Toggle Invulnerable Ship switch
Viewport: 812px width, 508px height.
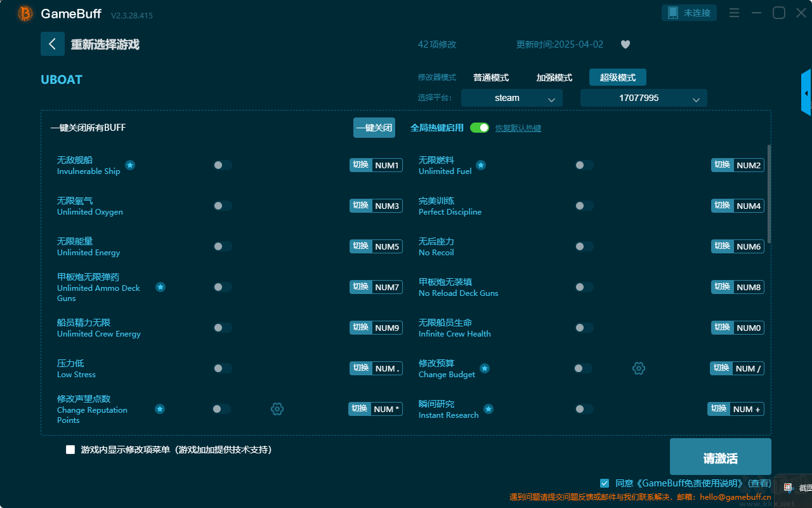223,165
